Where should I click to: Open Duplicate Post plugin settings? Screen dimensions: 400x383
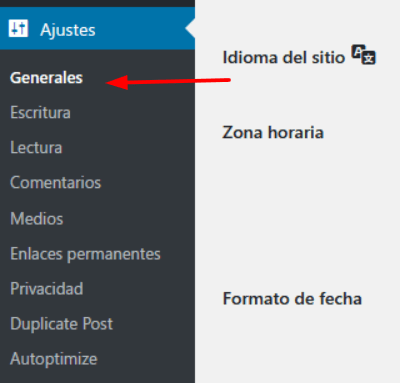62,324
